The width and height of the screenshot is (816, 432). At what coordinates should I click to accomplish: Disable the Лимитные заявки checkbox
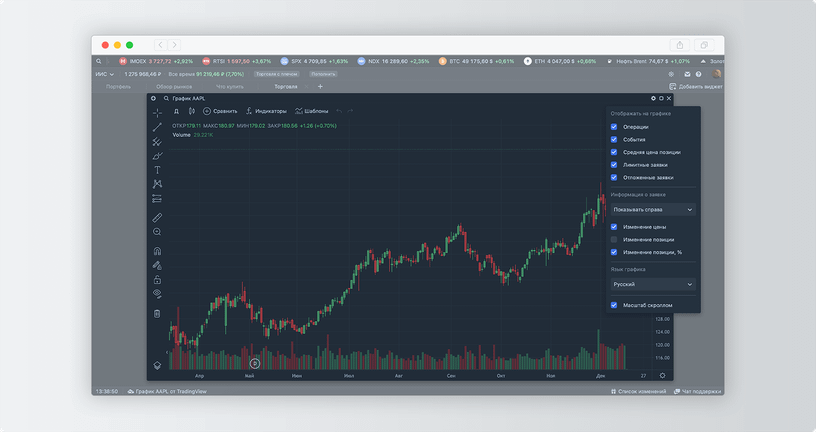[614, 165]
